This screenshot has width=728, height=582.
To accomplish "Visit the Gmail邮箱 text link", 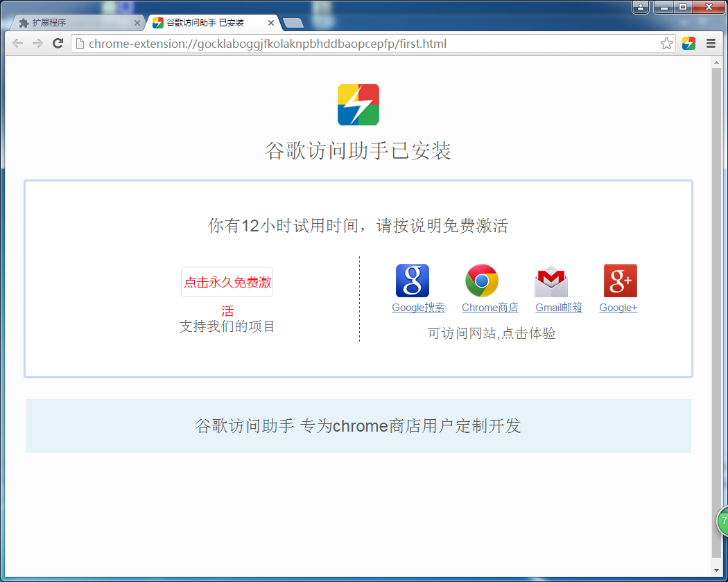I will 558,308.
